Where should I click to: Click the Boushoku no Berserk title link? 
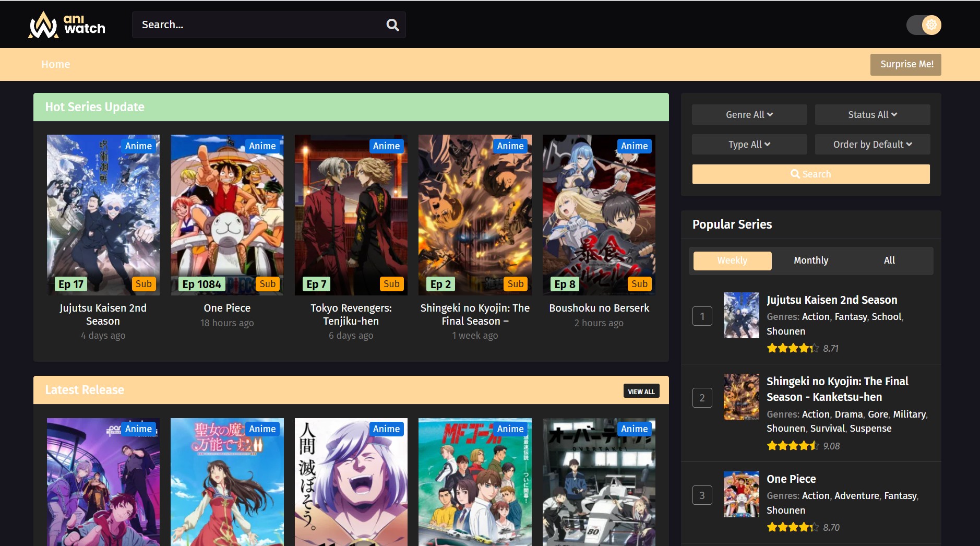pos(599,308)
